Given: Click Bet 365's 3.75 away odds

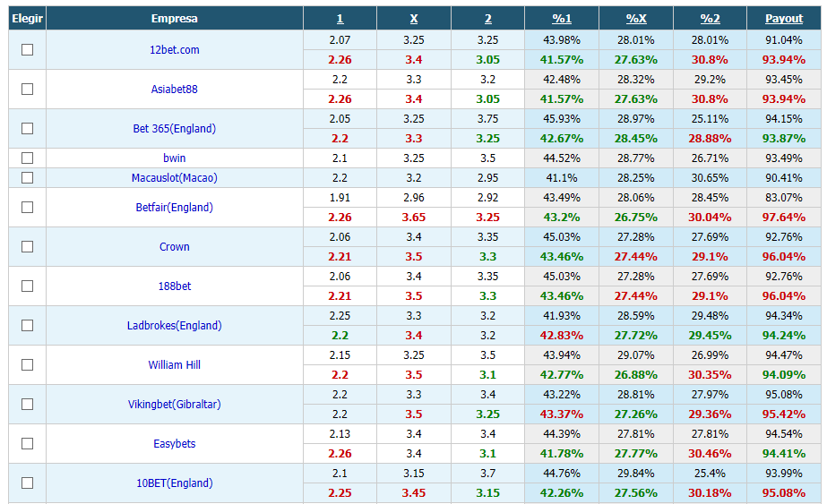Looking at the screenshot, I should 487,119.
